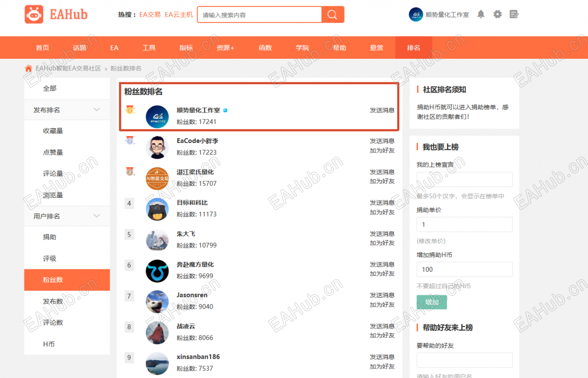Click the bronze rank 3 medal
The height and width of the screenshot is (378, 588).
[x=129, y=171]
